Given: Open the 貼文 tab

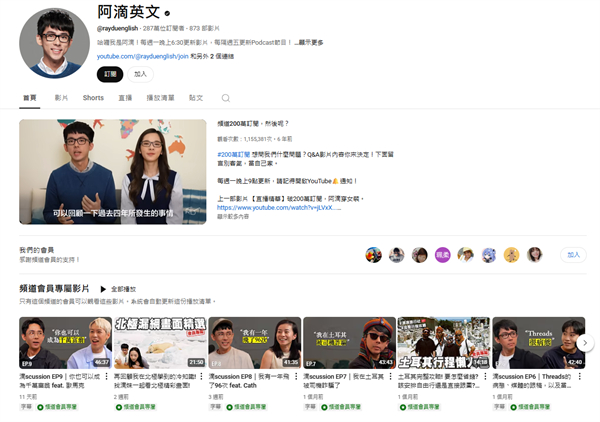Looking at the screenshot, I should (x=196, y=98).
